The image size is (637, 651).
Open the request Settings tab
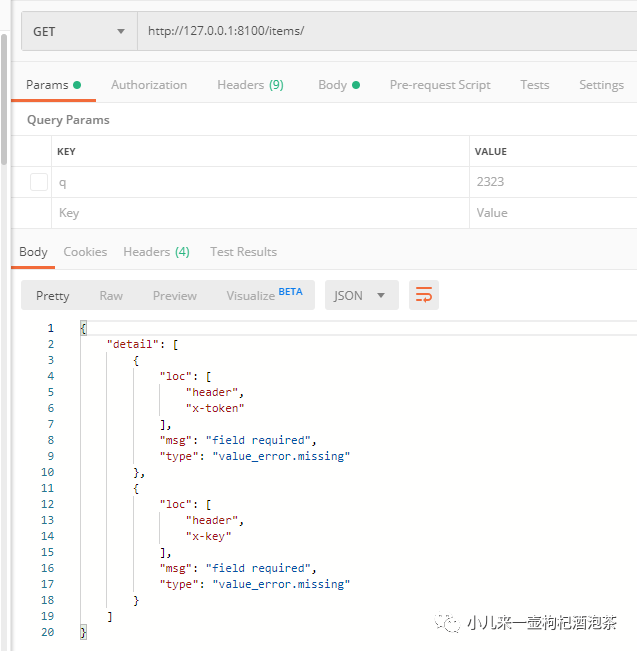[x=601, y=85]
